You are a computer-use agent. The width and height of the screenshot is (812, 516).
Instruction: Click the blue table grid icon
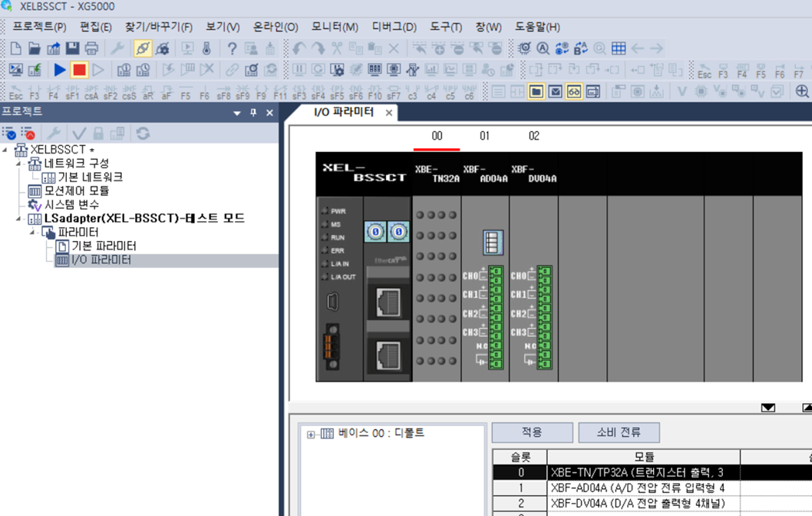coord(619,48)
